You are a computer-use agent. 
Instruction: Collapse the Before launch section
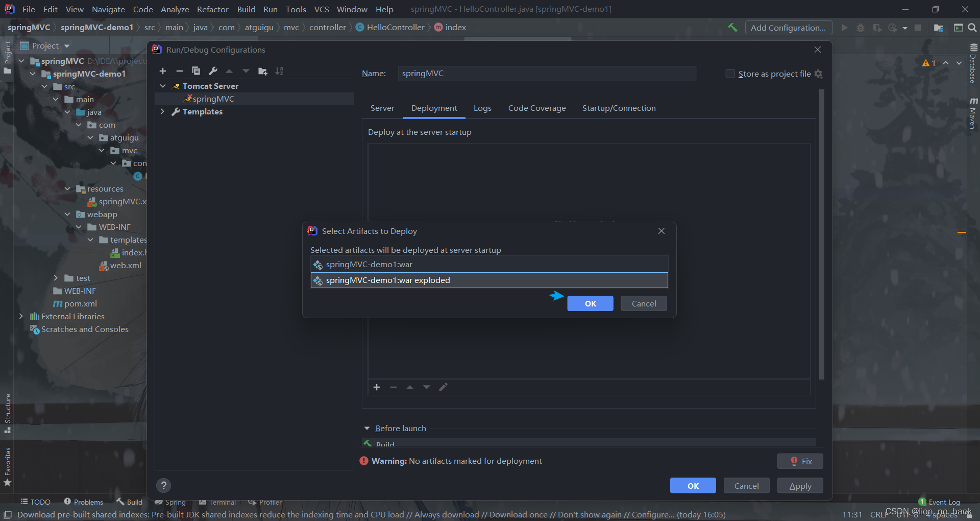point(367,428)
